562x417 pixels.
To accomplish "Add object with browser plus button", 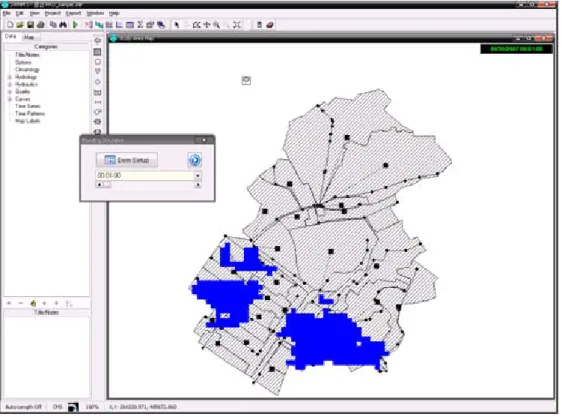I will 9,304.
